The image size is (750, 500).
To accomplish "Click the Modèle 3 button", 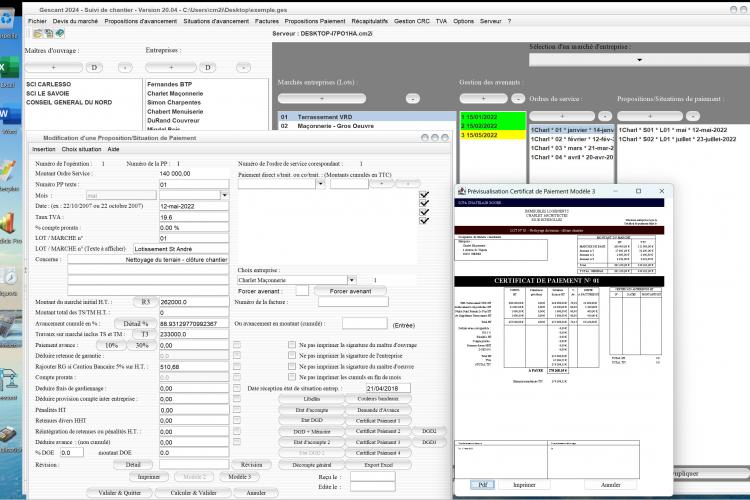I will (x=239, y=477).
